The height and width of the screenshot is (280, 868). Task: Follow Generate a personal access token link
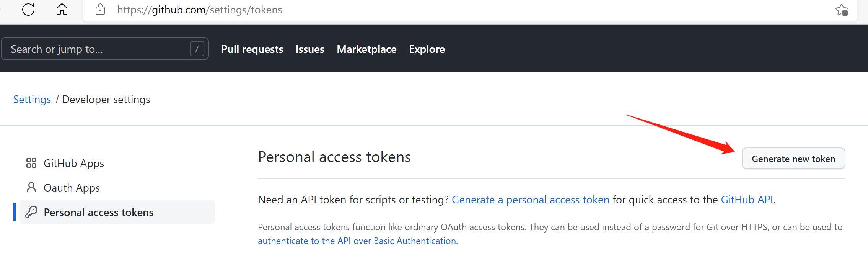(531, 200)
